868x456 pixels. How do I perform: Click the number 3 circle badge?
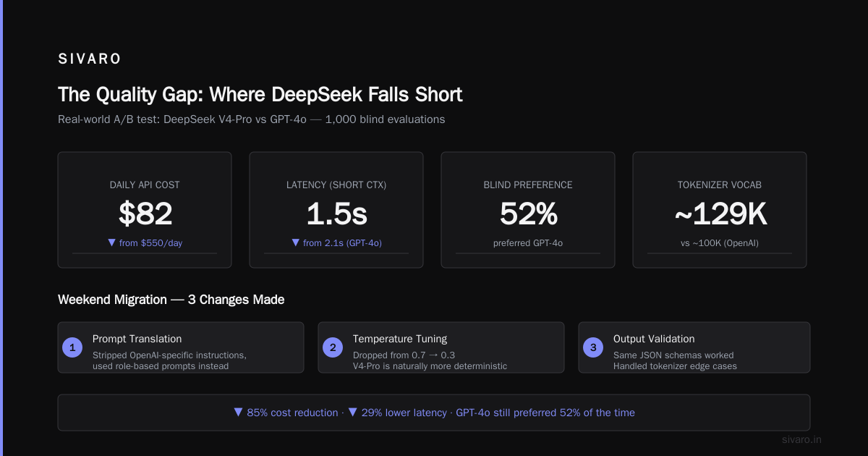[x=593, y=347]
